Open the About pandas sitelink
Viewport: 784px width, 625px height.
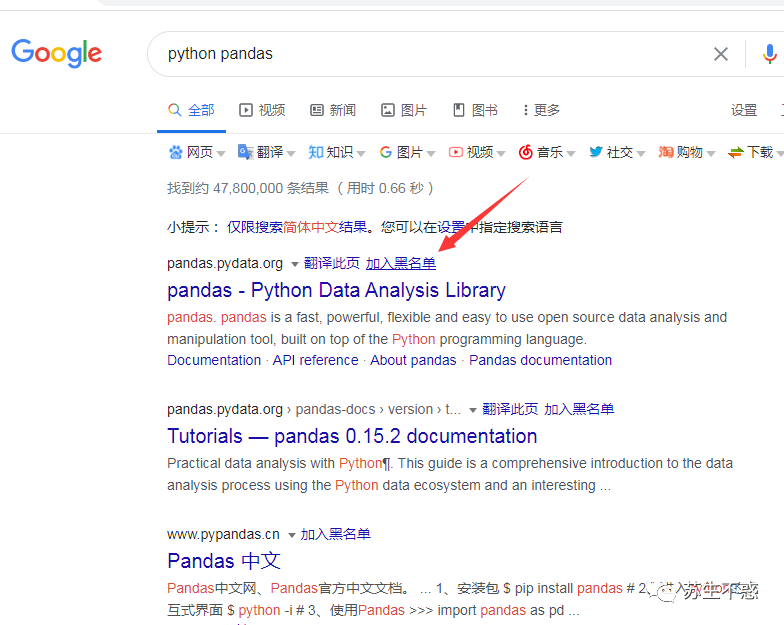413,360
